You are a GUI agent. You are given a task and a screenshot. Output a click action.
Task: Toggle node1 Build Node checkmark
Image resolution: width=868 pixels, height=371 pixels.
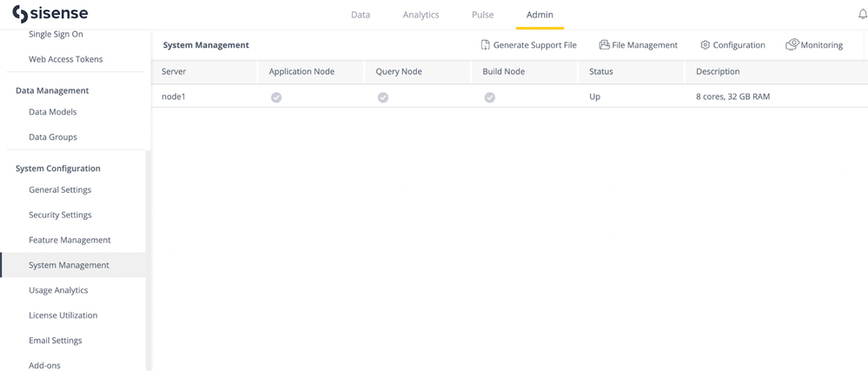pyautogui.click(x=490, y=97)
